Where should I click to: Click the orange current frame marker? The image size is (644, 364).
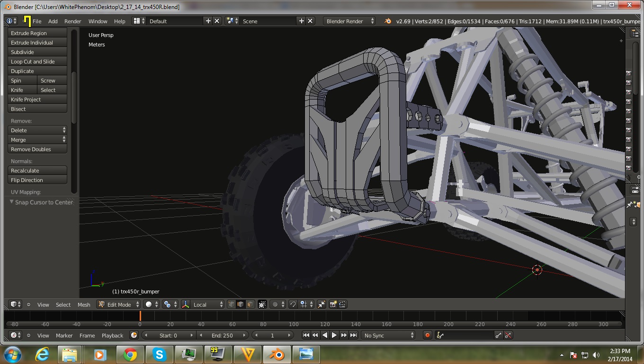140,316
